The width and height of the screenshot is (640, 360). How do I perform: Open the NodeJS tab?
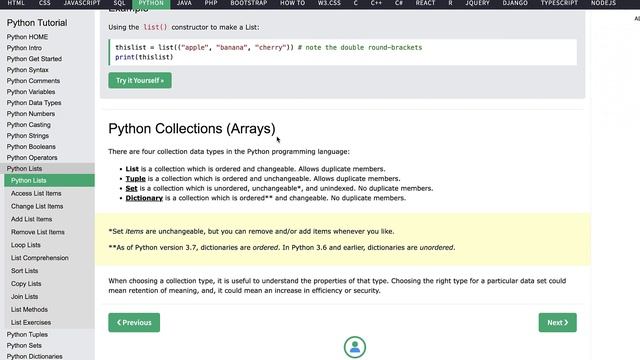pyautogui.click(x=604, y=3)
